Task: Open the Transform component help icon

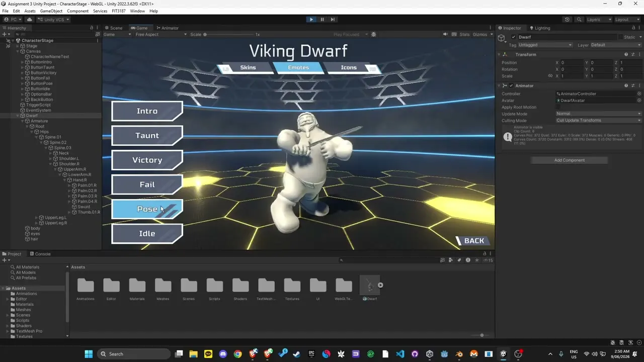Action: (x=626, y=54)
